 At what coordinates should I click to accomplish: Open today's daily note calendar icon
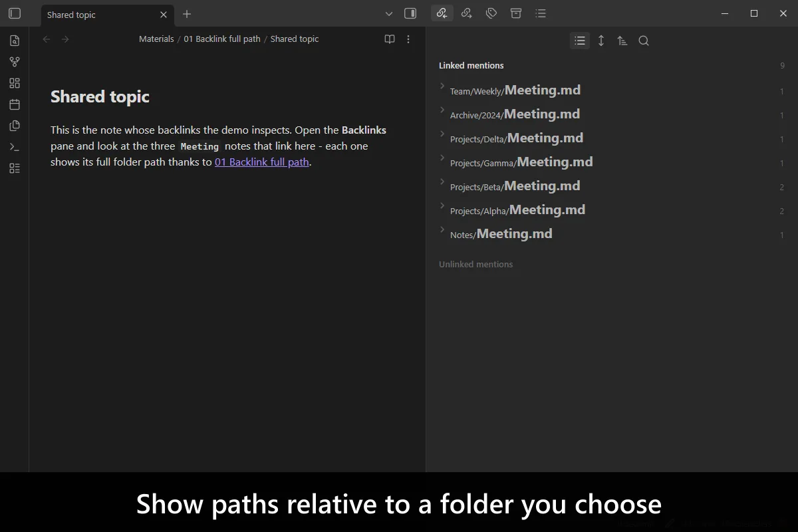click(15, 104)
